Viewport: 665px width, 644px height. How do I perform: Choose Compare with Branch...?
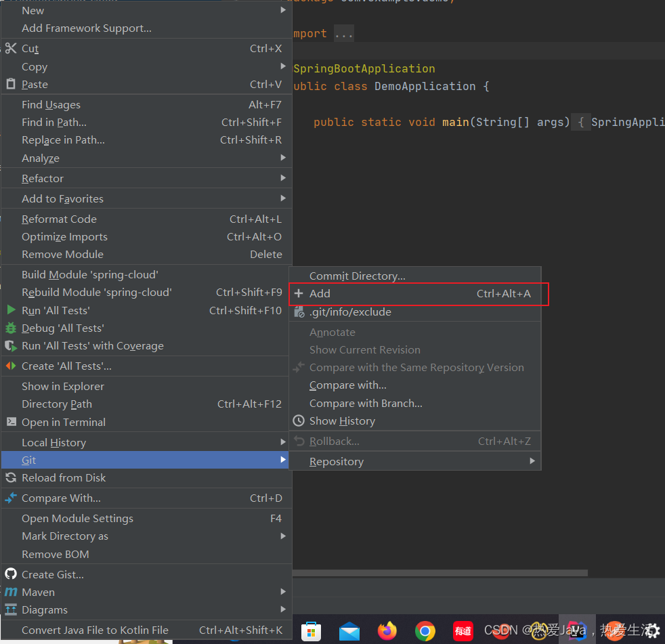tap(414, 403)
